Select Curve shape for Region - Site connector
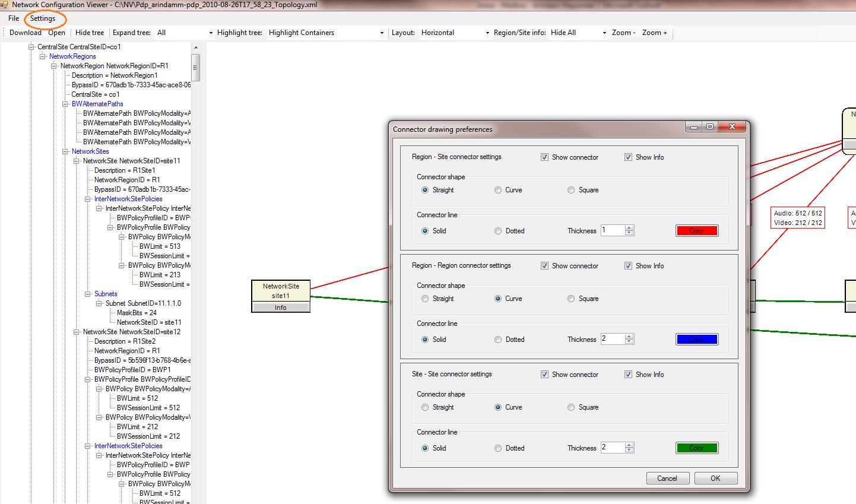This screenshot has width=856, height=504. coord(498,190)
